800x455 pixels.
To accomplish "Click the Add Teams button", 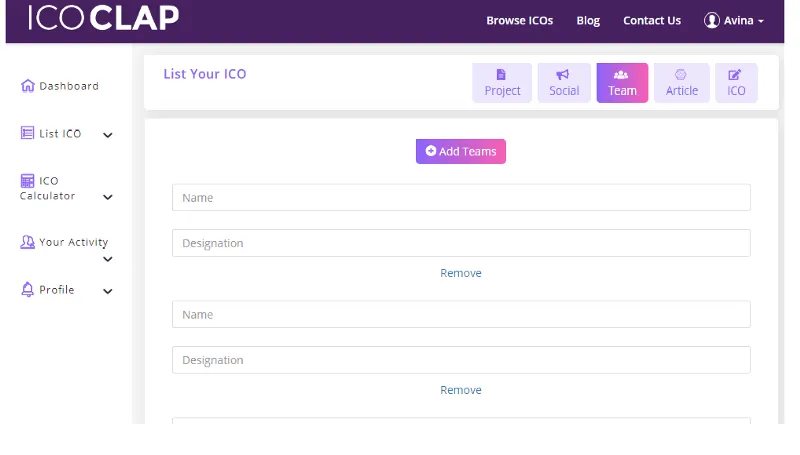I will point(461,151).
